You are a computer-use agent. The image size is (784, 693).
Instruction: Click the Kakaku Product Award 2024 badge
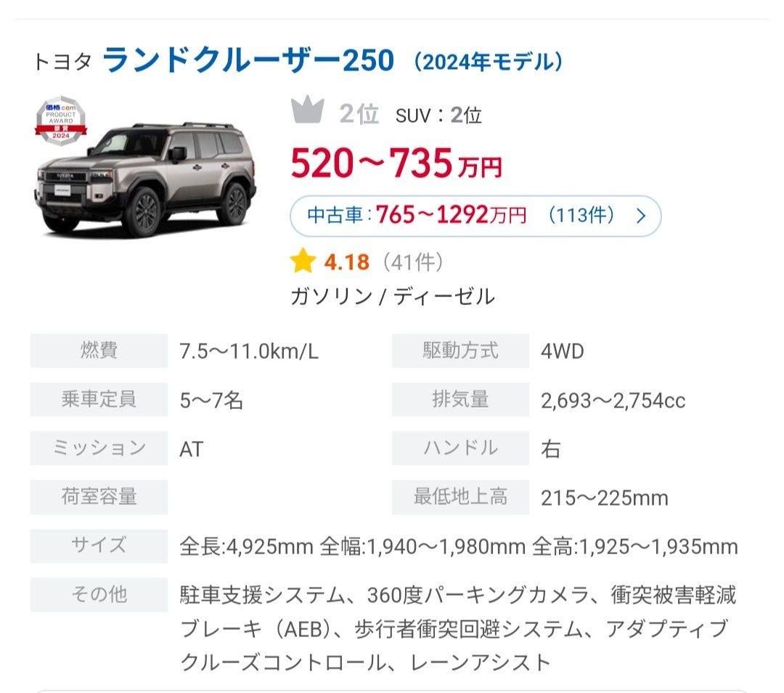61,121
